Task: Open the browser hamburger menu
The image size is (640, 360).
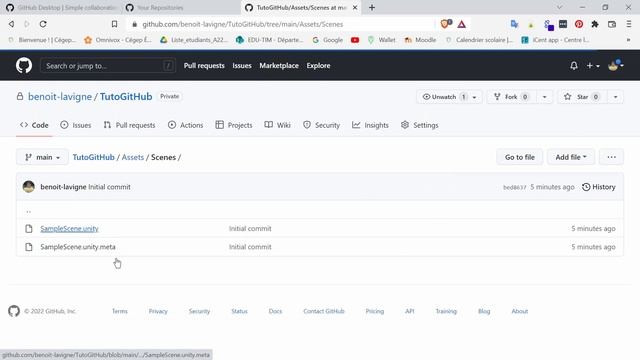Action: [x=629, y=24]
